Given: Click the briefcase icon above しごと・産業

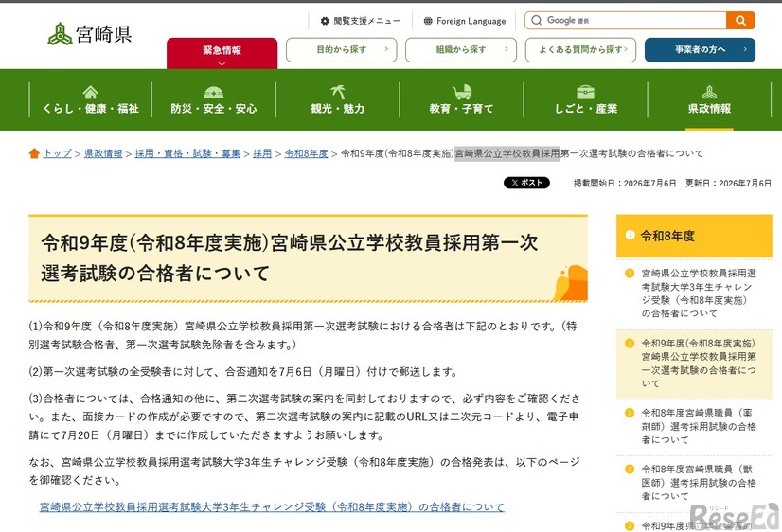Looking at the screenshot, I should pos(585,92).
